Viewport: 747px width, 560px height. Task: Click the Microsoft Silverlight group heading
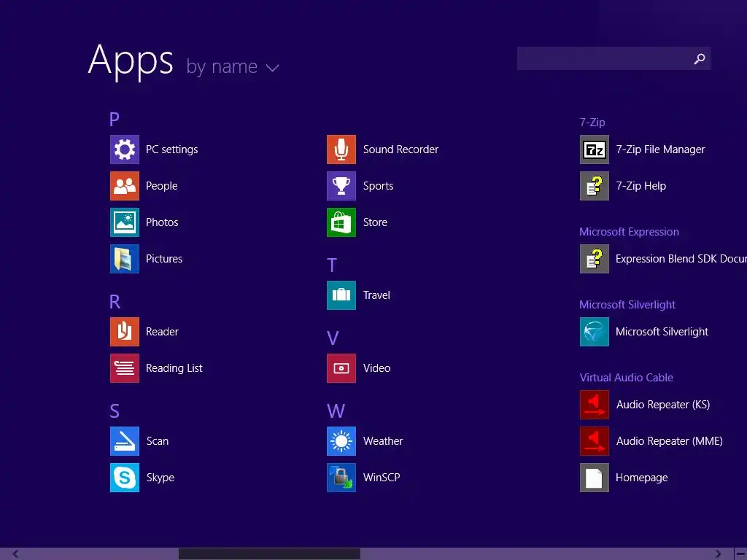click(627, 305)
